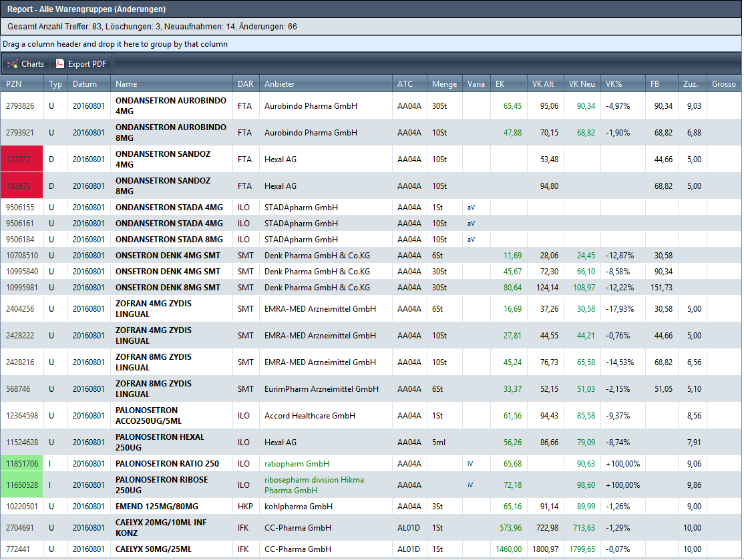Click the Varia column header

click(x=476, y=84)
